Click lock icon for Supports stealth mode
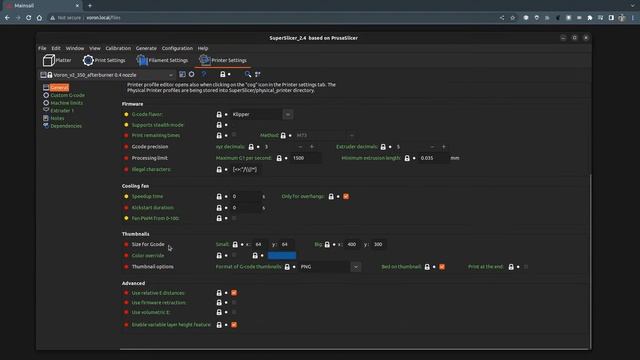640x360 pixels. pos(219,125)
